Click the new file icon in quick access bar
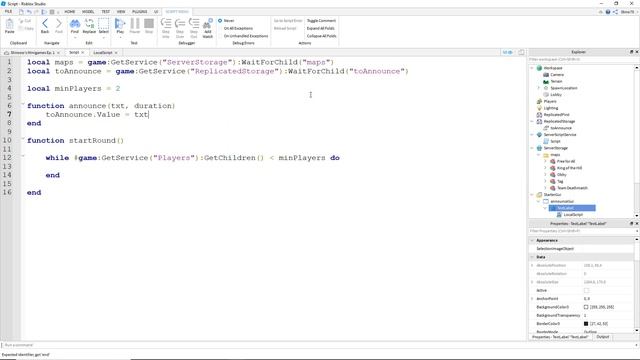 point(21,12)
